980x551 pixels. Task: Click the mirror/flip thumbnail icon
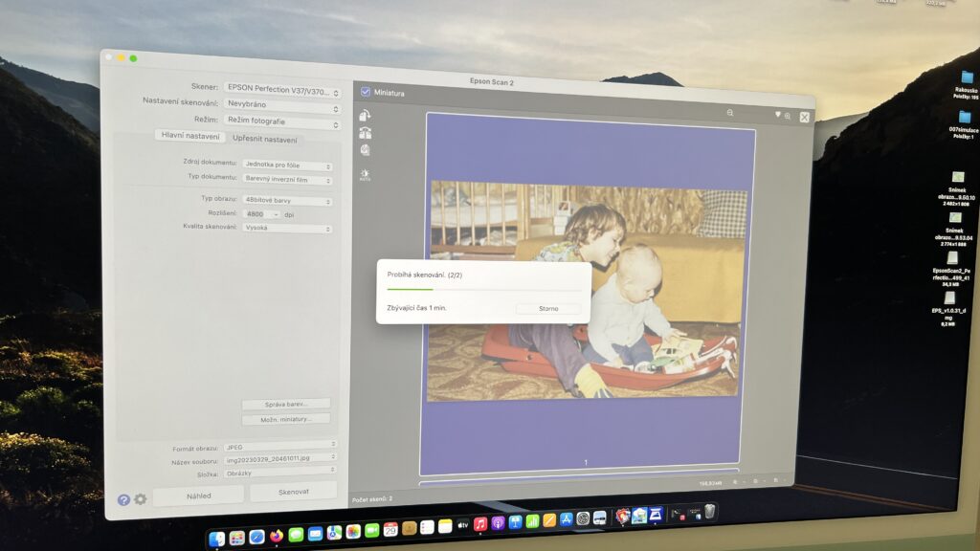[x=366, y=133]
